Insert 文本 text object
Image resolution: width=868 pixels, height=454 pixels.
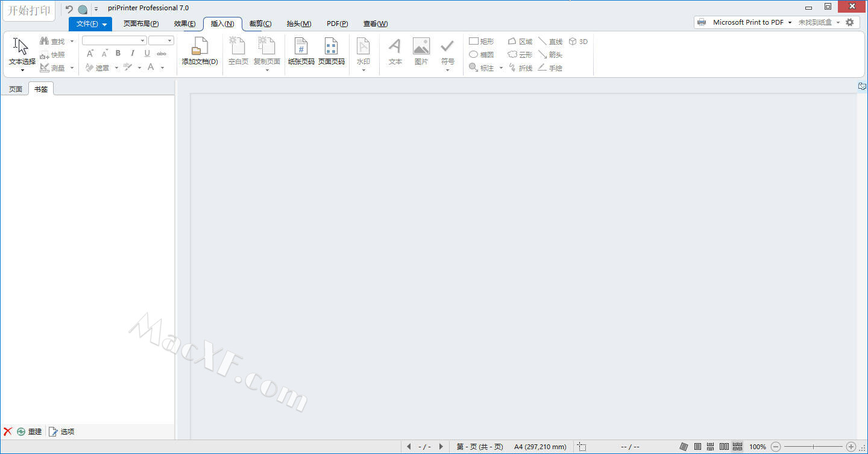395,51
